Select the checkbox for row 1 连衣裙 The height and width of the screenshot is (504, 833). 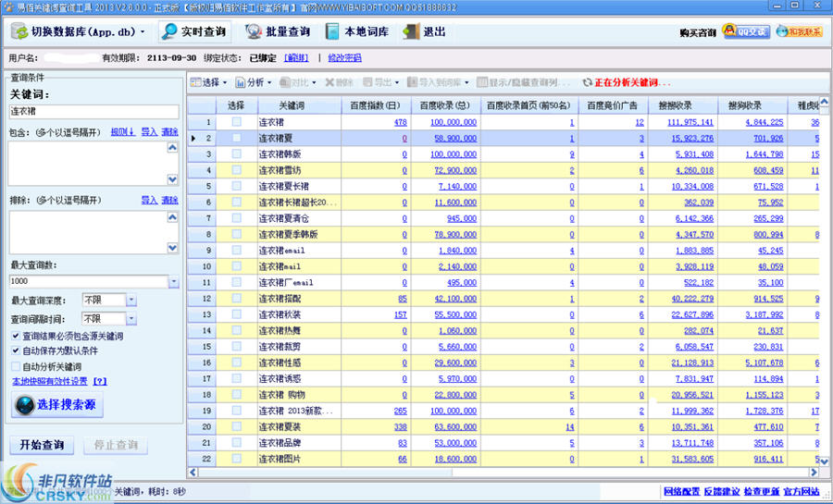tap(236, 122)
